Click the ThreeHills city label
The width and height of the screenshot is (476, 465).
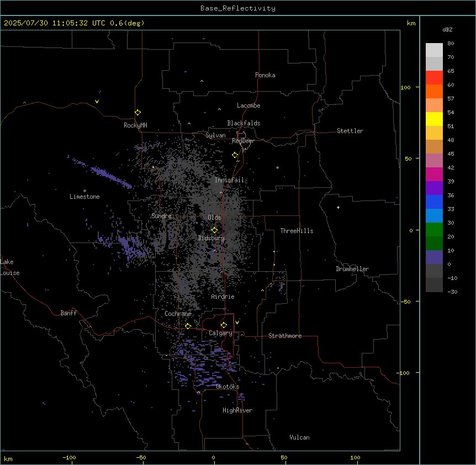click(x=297, y=231)
